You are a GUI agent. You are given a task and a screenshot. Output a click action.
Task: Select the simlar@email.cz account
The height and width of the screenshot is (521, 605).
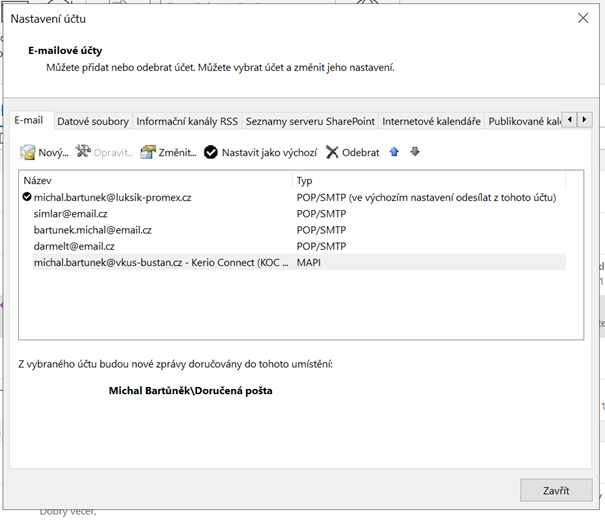point(70,214)
